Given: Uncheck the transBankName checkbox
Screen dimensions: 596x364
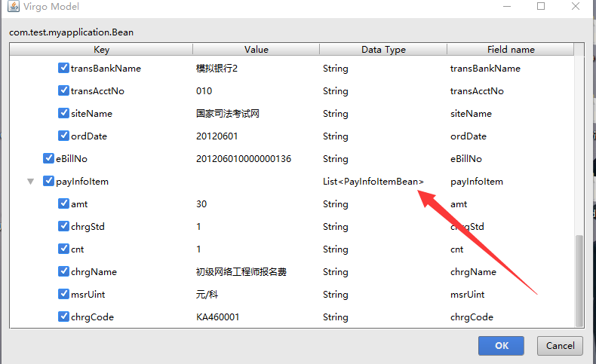Looking at the screenshot, I should tap(63, 68).
